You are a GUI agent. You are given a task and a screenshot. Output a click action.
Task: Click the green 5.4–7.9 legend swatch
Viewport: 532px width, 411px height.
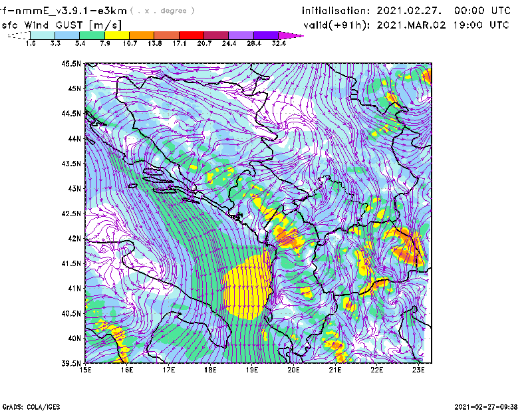92,35
